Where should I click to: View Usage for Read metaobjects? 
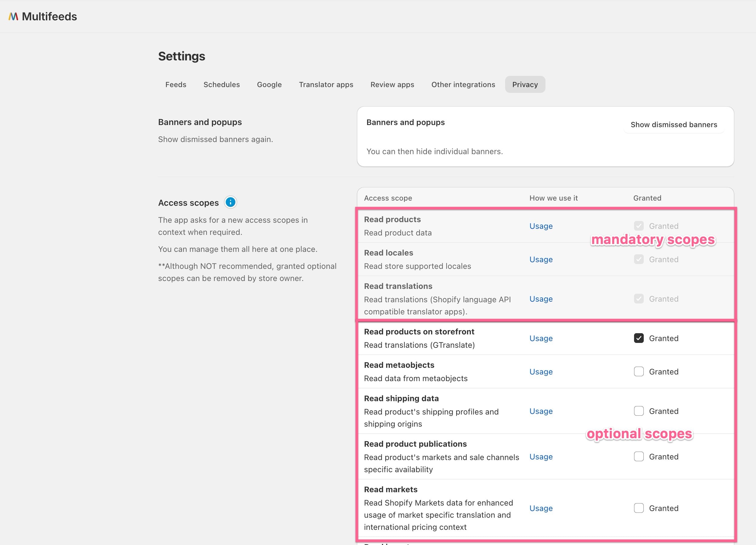click(541, 372)
